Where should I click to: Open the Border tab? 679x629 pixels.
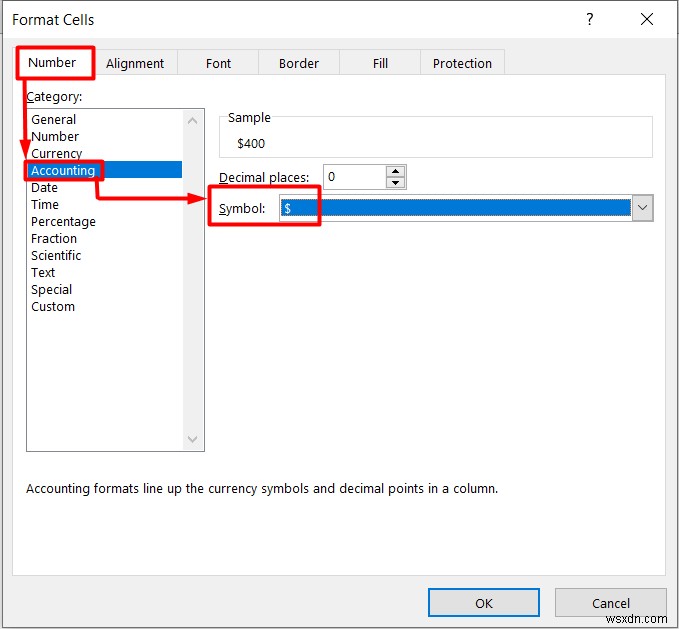(x=299, y=64)
